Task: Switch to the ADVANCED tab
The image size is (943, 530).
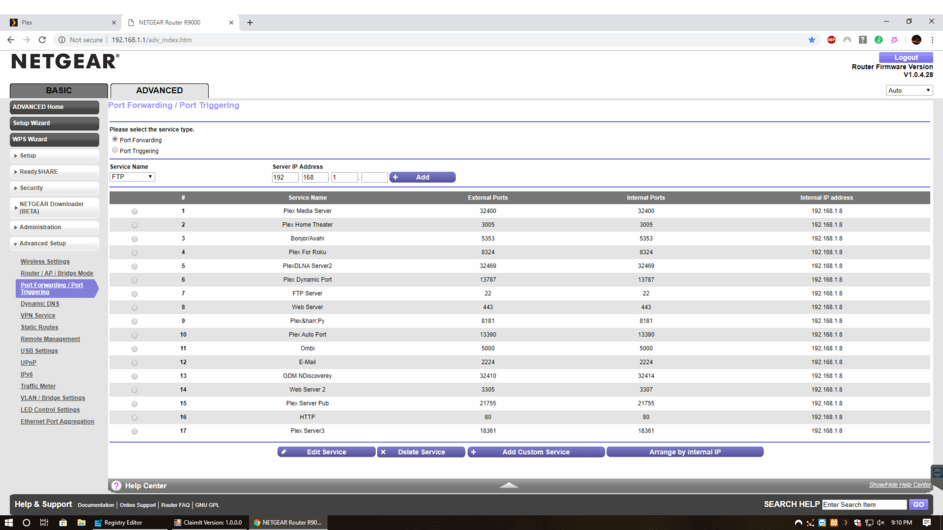Action: (x=159, y=90)
